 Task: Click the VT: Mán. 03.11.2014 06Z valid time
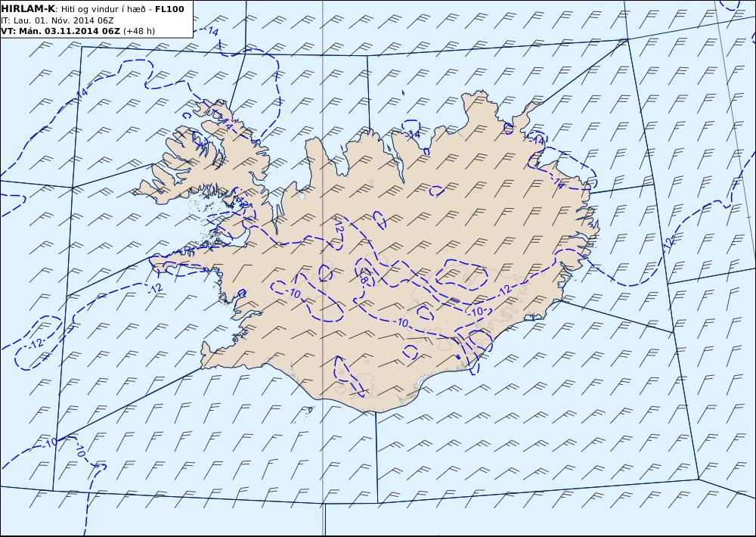60,31
